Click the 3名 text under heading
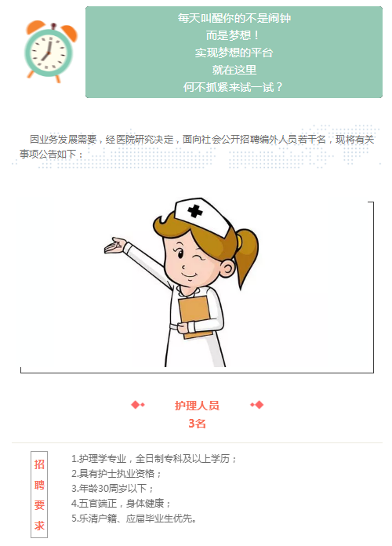This screenshot has width=392, height=546. pos(197,424)
